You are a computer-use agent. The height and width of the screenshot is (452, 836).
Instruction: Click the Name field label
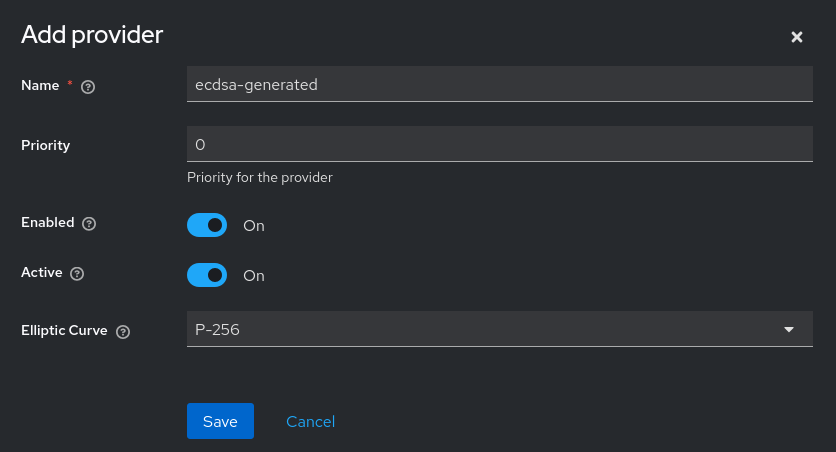coord(40,86)
